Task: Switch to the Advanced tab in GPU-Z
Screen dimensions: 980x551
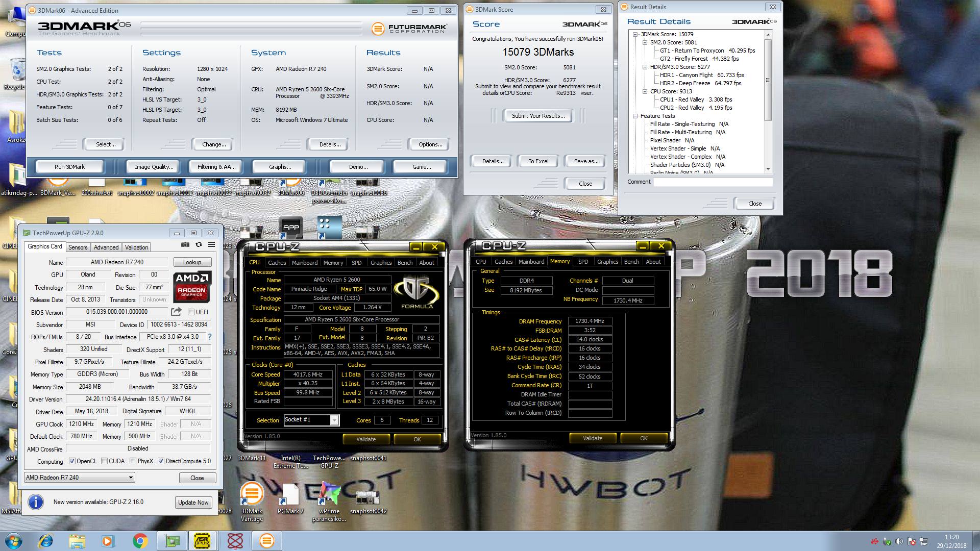Action: (x=106, y=247)
